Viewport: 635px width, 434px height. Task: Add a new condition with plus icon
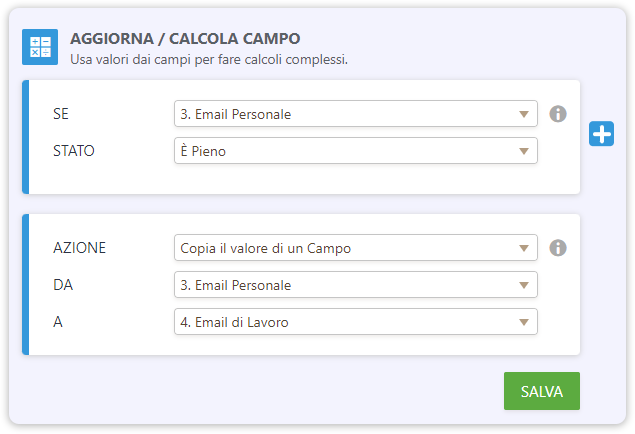pos(601,134)
